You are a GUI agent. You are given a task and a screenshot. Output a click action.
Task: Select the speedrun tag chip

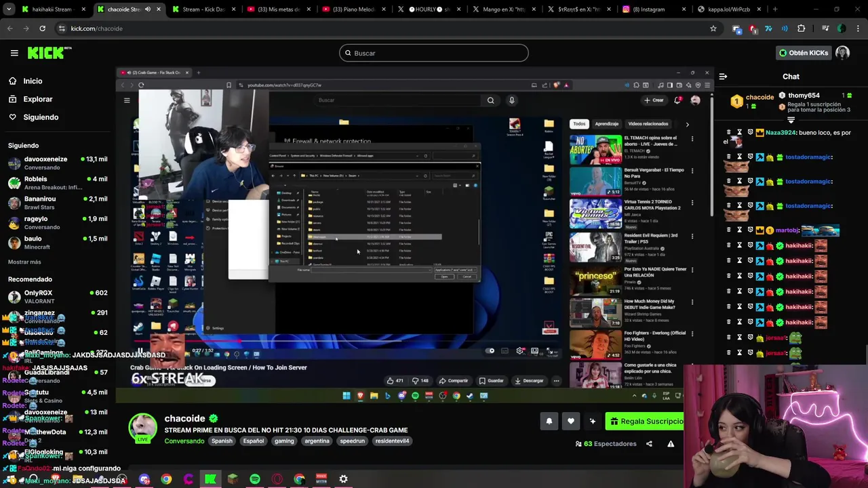point(353,441)
